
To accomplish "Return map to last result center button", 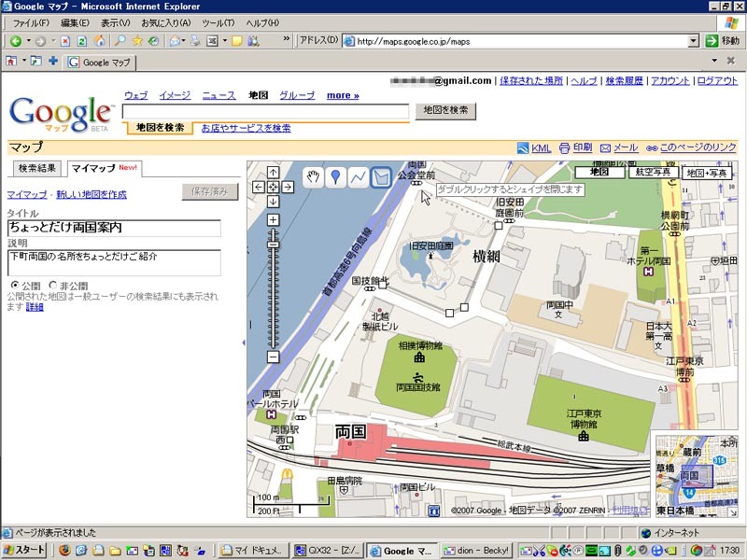I will coord(273,188).
